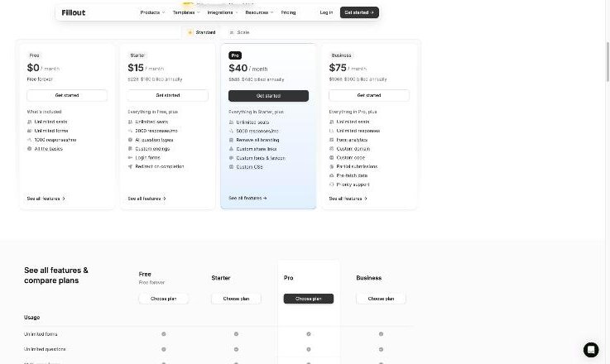The image size is (610, 364).
Task: Click Unlimited questions checkmark in the Business column
Action: [381, 349]
